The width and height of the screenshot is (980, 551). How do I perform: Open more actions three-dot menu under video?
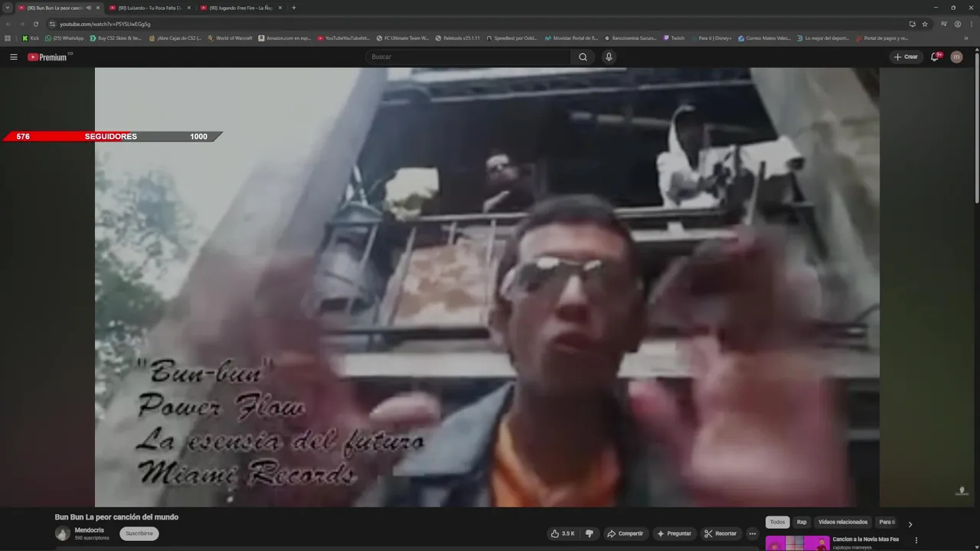(753, 533)
